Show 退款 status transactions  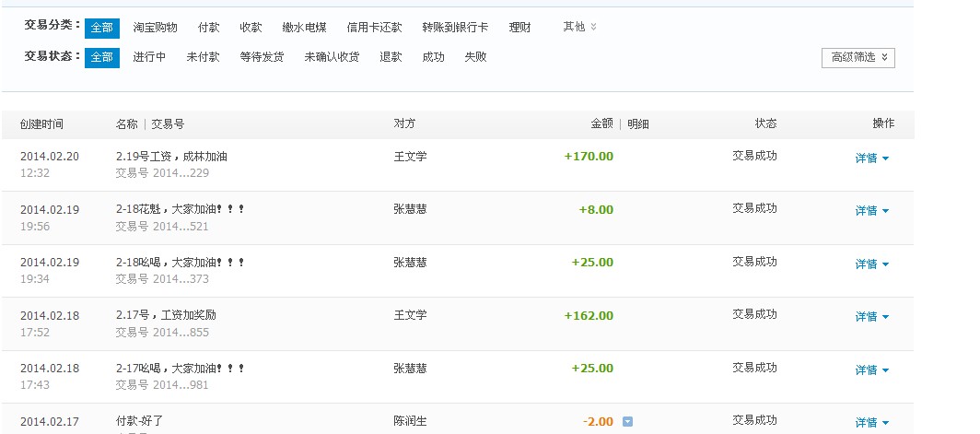391,57
